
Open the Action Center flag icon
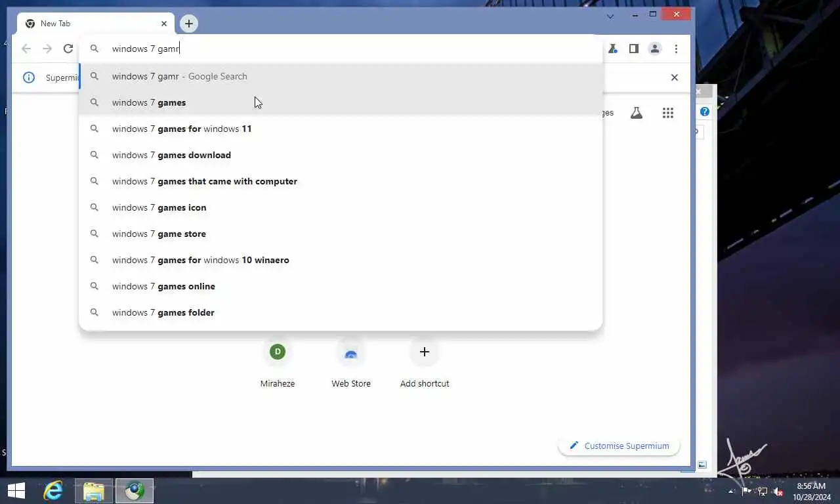click(x=747, y=491)
